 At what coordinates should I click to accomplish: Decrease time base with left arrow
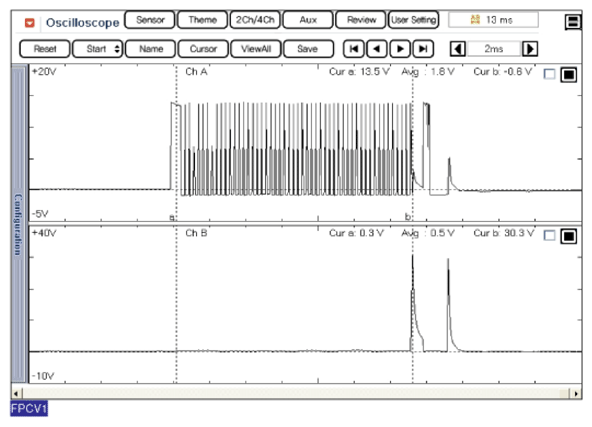(x=458, y=49)
